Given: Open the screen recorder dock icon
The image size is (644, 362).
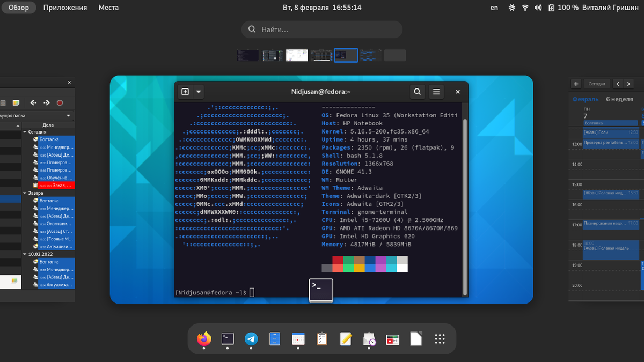Looking at the screenshot, I should pos(393,338).
